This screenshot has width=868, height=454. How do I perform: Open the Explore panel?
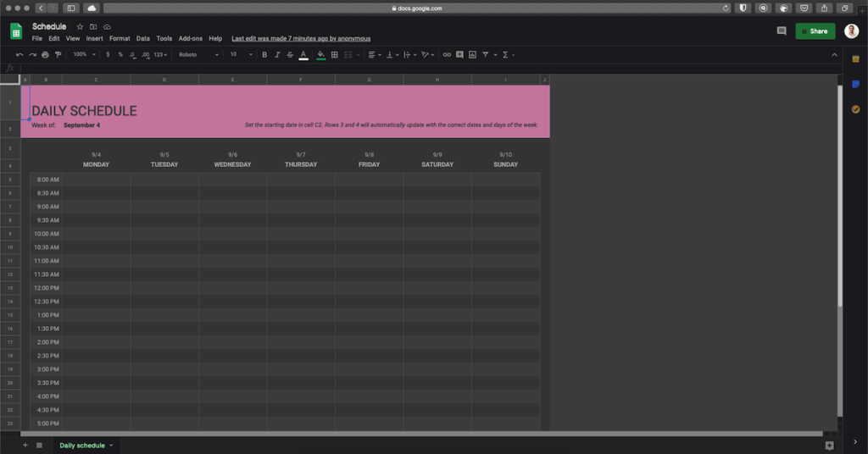coord(829,446)
